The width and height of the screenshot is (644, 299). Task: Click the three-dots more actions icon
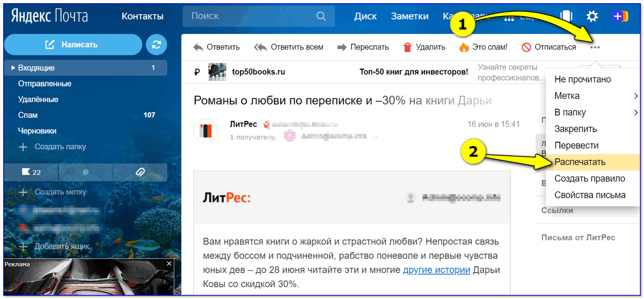click(595, 47)
